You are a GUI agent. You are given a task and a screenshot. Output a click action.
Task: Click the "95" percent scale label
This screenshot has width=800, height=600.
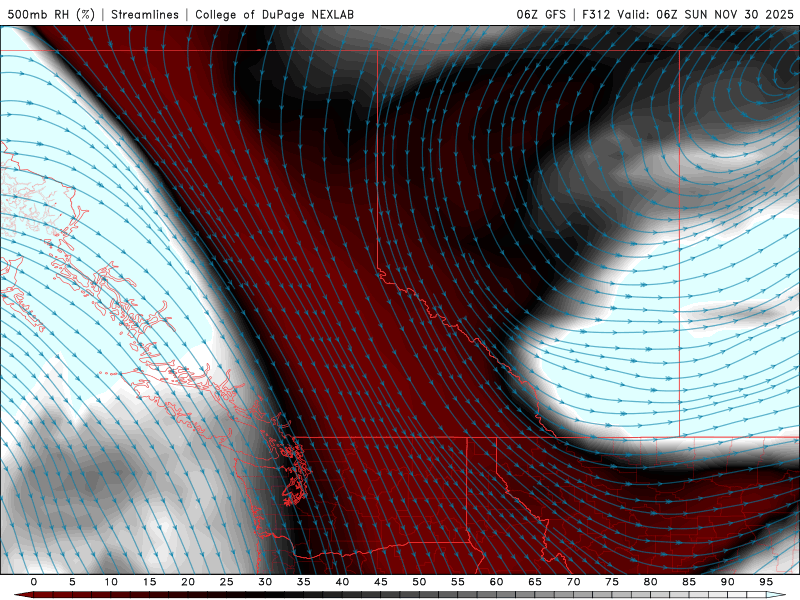(x=766, y=582)
